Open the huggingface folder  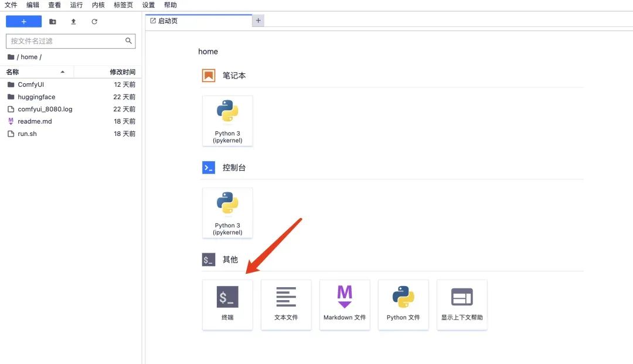(36, 97)
